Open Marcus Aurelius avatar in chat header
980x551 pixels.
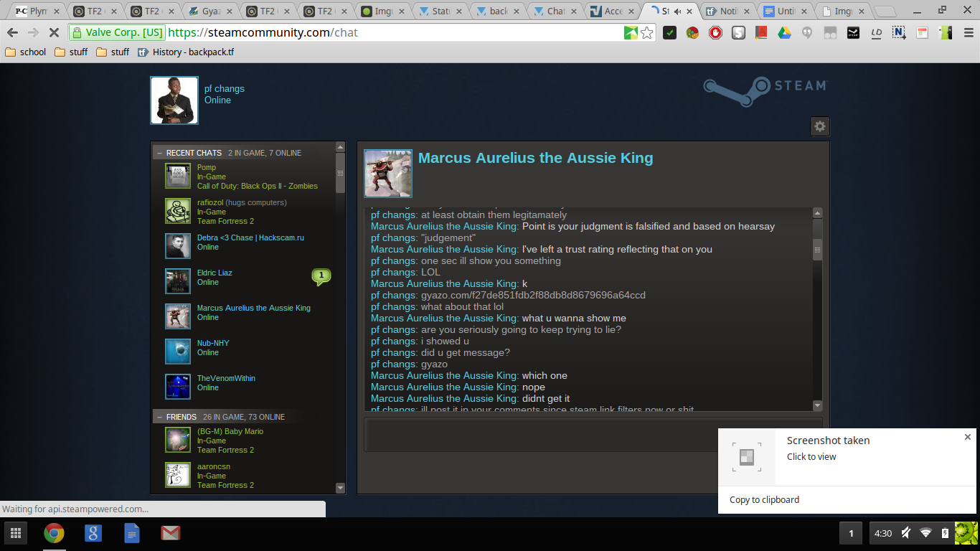[x=388, y=173]
